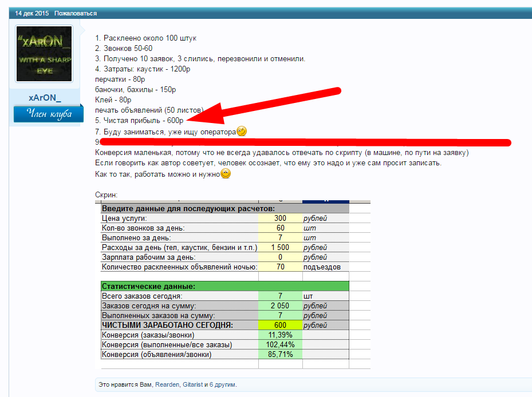This screenshot has width=532, height=397.
Task: Open the xArON_ avatar image
Action: pyautogui.click(x=44, y=54)
